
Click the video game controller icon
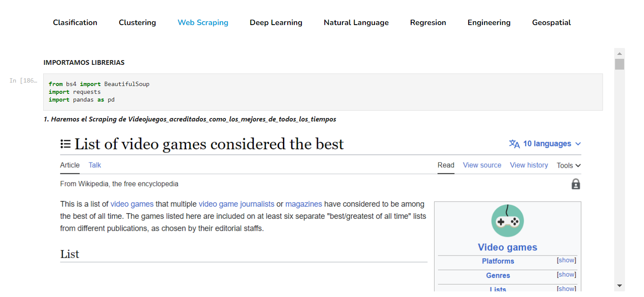point(508,221)
